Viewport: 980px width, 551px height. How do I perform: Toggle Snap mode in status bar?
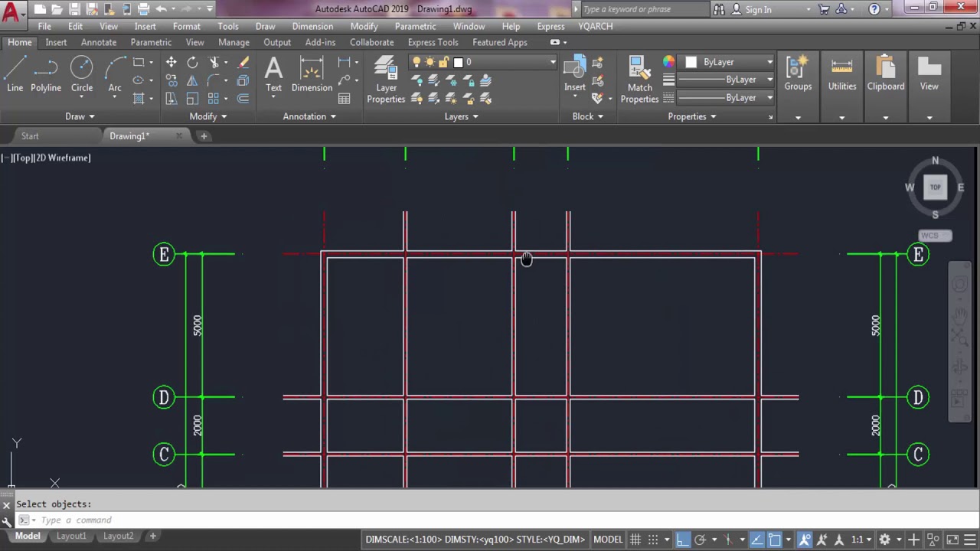tap(653, 540)
